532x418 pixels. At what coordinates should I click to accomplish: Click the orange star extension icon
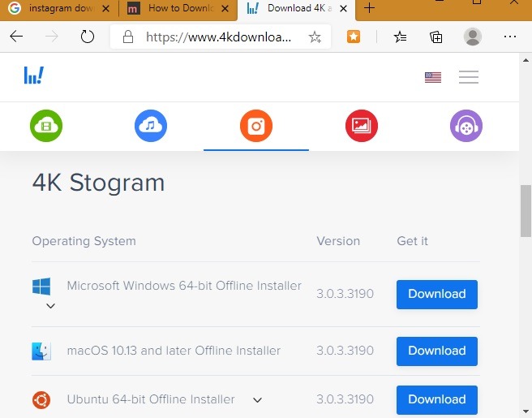point(354,37)
